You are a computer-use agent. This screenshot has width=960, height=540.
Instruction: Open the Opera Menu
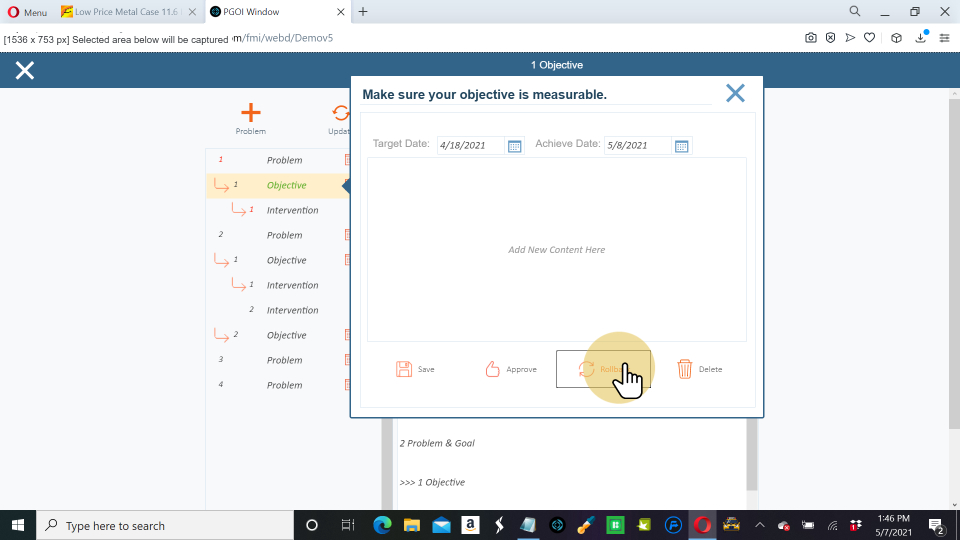click(x=27, y=12)
